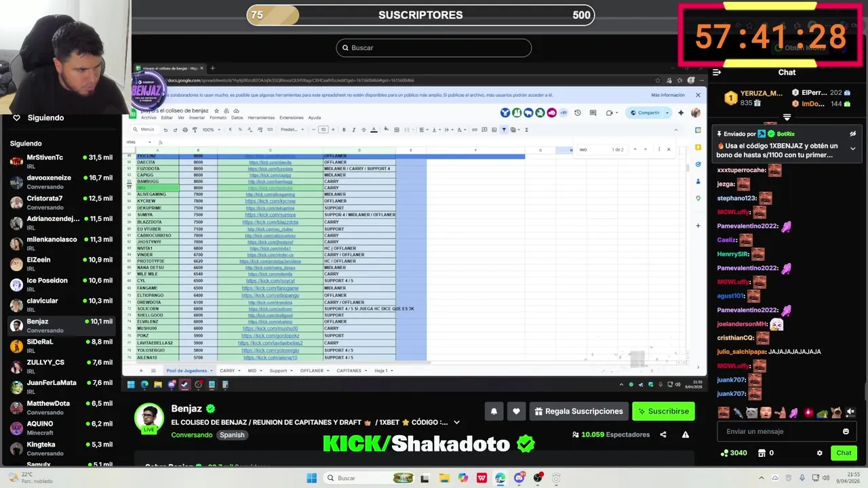Image resolution: width=868 pixels, height=488 pixels.
Task: Click the Conversando category link below title
Action: tap(192, 435)
